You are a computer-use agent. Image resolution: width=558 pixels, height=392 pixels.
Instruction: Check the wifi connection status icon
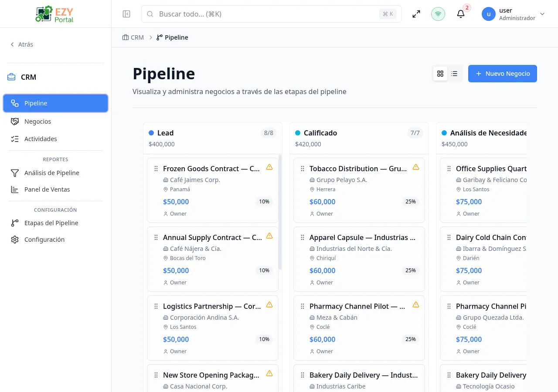point(438,14)
